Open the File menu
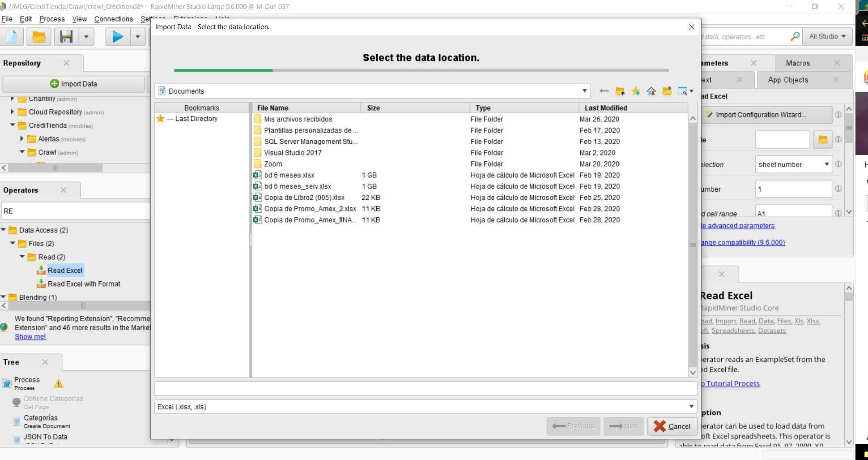The height and width of the screenshot is (460, 868). click(7, 19)
